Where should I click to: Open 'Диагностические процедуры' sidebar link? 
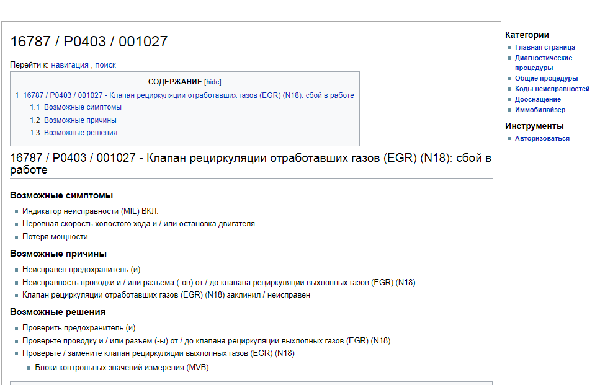(543, 62)
